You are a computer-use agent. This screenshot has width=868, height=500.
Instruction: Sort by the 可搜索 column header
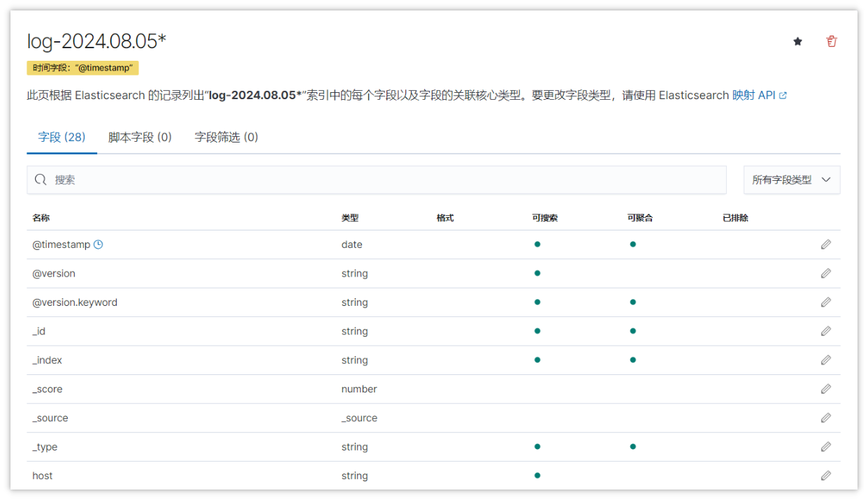point(545,218)
